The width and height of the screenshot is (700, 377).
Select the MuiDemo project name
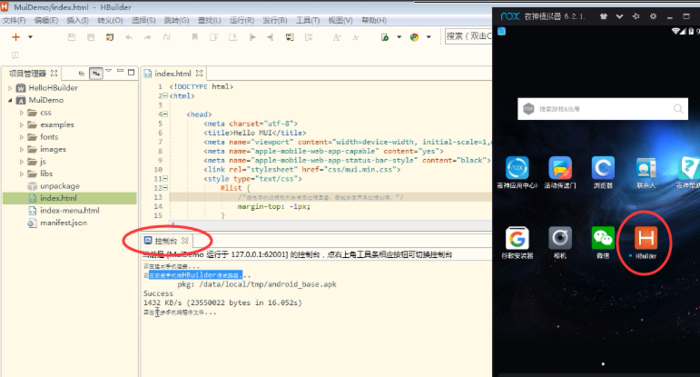pyautogui.click(x=46, y=100)
